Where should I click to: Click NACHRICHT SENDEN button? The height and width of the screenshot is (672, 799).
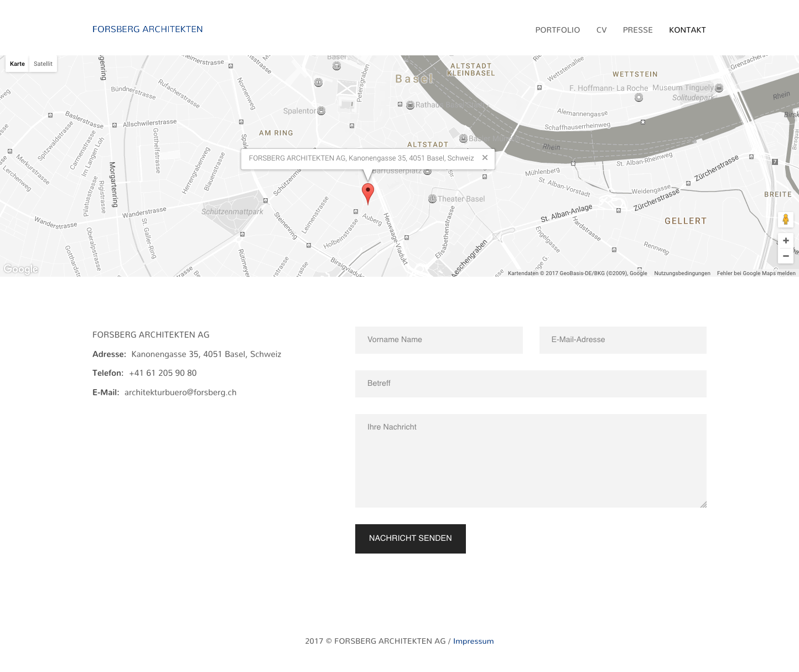pos(411,539)
